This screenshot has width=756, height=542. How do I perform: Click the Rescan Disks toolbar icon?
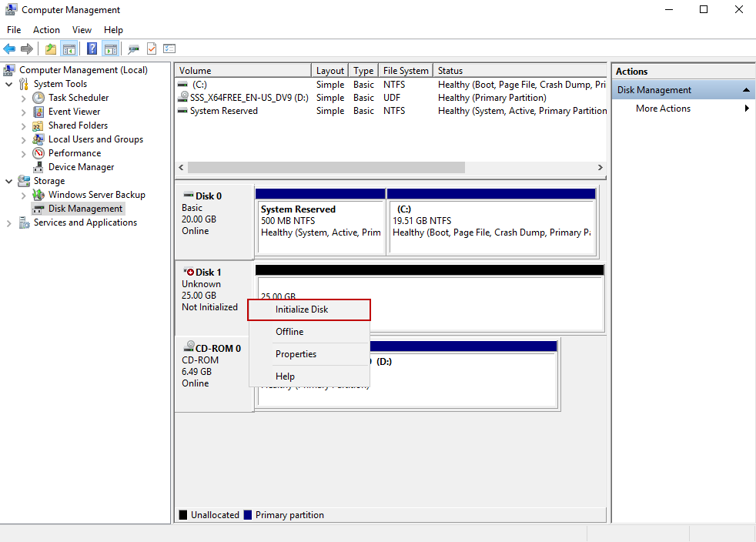point(133,49)
